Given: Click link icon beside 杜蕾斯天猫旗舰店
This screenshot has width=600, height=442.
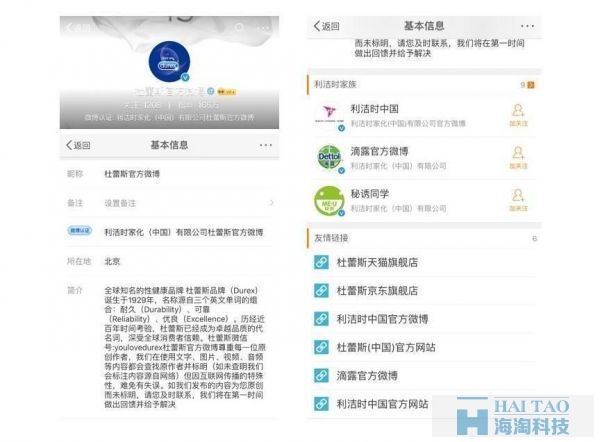Looking at the screenshot, I should click(321, 263).
